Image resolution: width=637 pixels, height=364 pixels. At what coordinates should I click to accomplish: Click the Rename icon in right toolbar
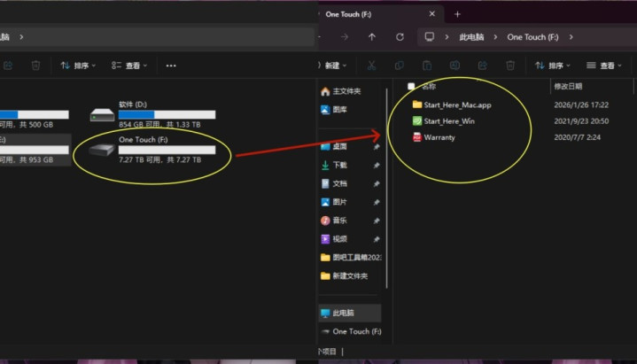[x=454, y=66]
